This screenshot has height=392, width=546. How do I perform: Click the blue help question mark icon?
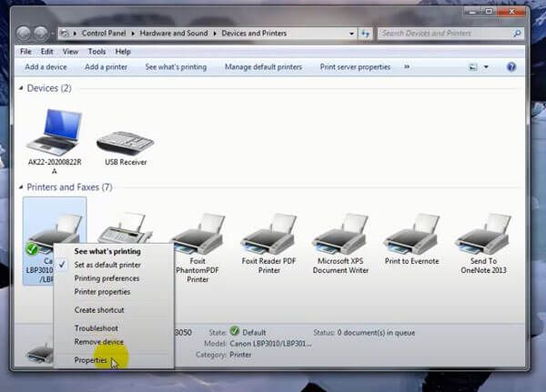pyautogui.click(x=511, y=67)
